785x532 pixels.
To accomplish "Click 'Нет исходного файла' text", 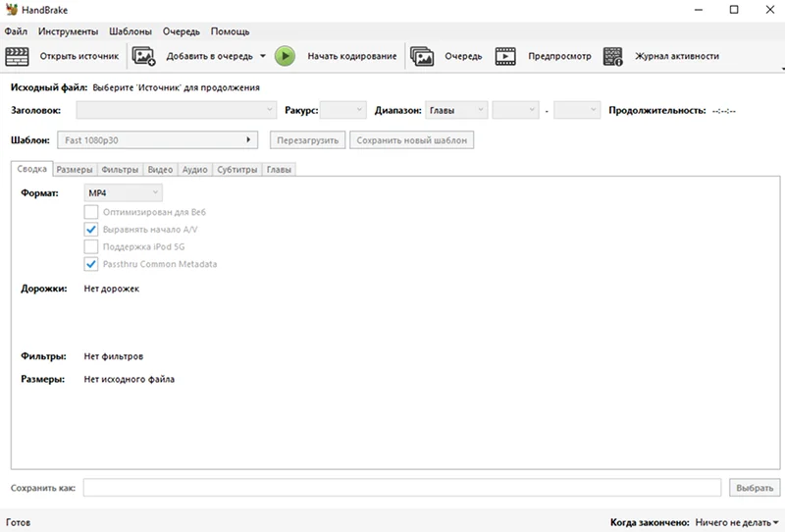I will click(x=130, y=379).
